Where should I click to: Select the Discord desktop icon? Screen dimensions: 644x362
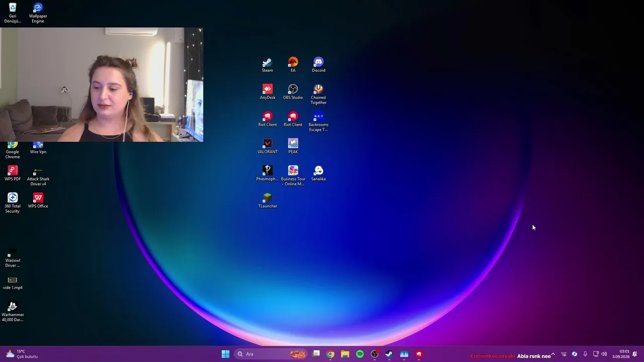click(318, 65)
